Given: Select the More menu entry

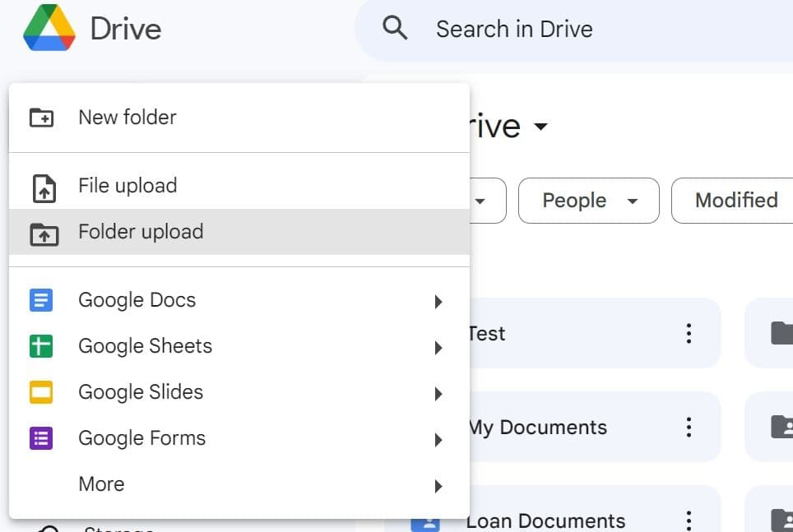Looking at the screenshot, I should coord(101,484).
